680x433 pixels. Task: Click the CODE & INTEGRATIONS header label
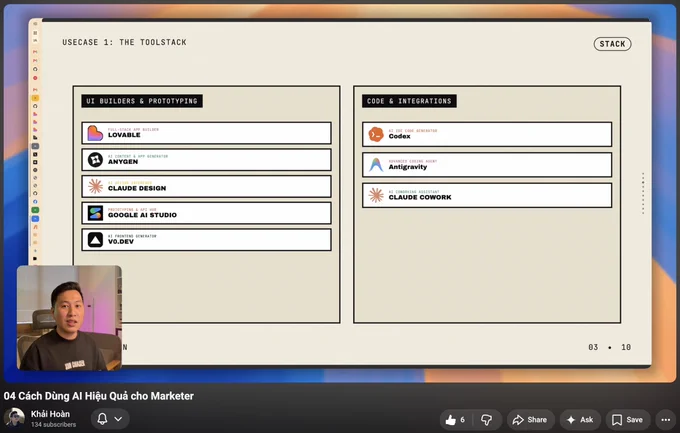pyautogui.click(x=409, y=101)
